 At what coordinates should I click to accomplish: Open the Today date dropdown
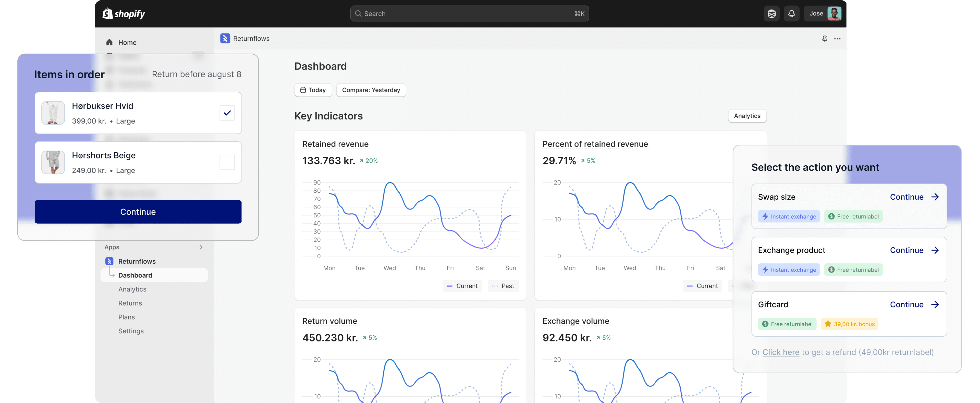(x=313, y=90)
